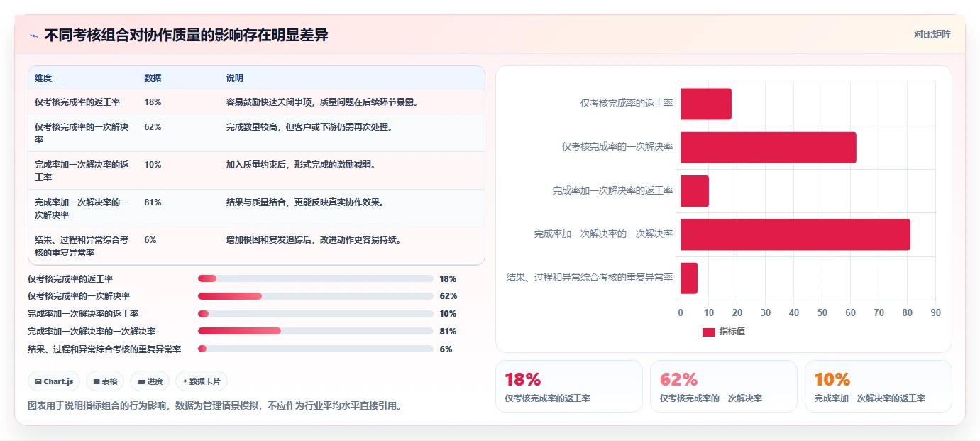
Task: Click the title 不同考核组合对协作质量的影响存在明显差异
Action: point(186,36)
